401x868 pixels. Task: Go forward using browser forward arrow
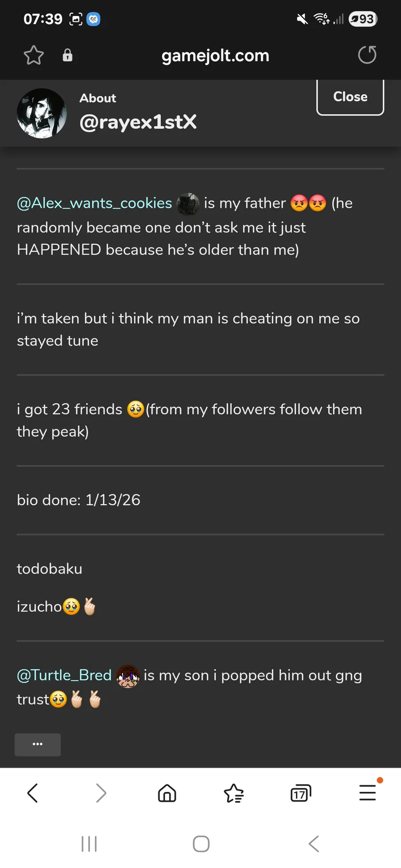[x=101, y=793]
